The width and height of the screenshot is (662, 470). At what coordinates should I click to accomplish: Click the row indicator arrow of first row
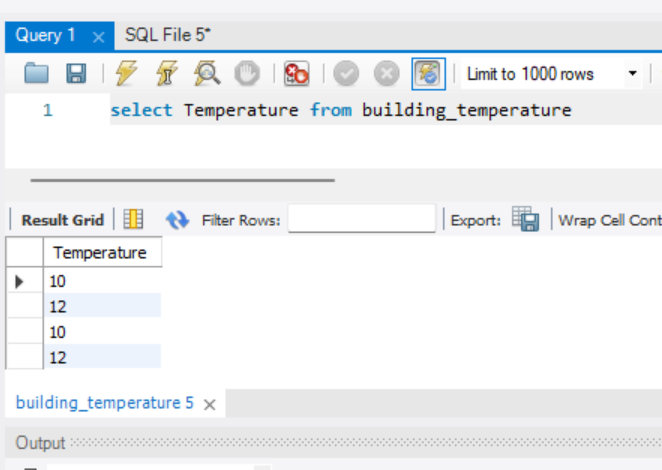[19, 281]
